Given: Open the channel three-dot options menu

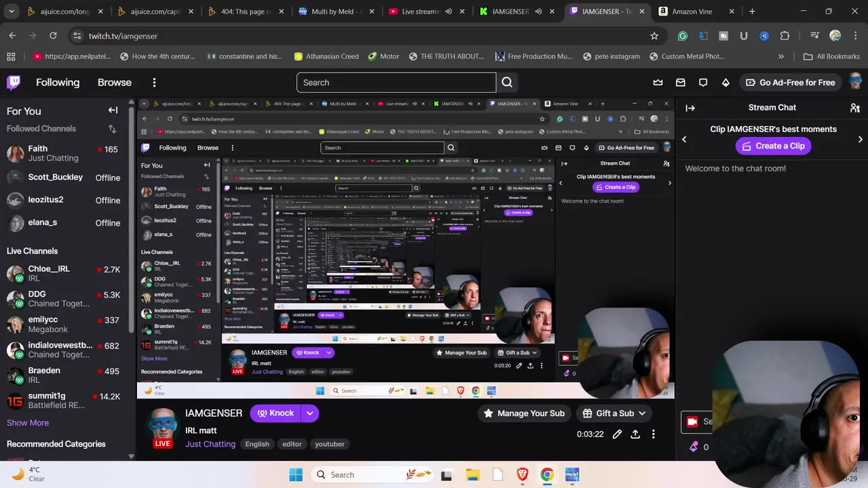Looking at the screenshot, I should click(653, 434).
